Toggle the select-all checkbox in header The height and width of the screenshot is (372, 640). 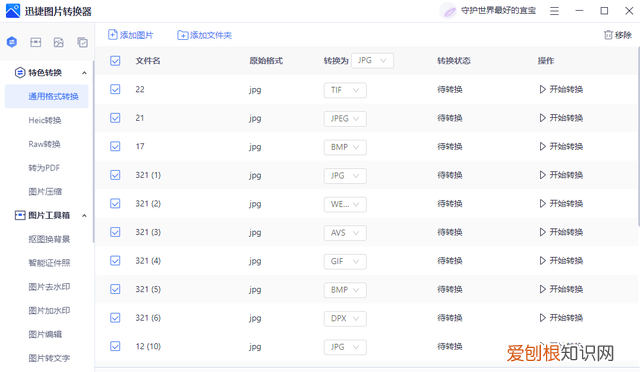pyautogui.click(x=115, y=61)
